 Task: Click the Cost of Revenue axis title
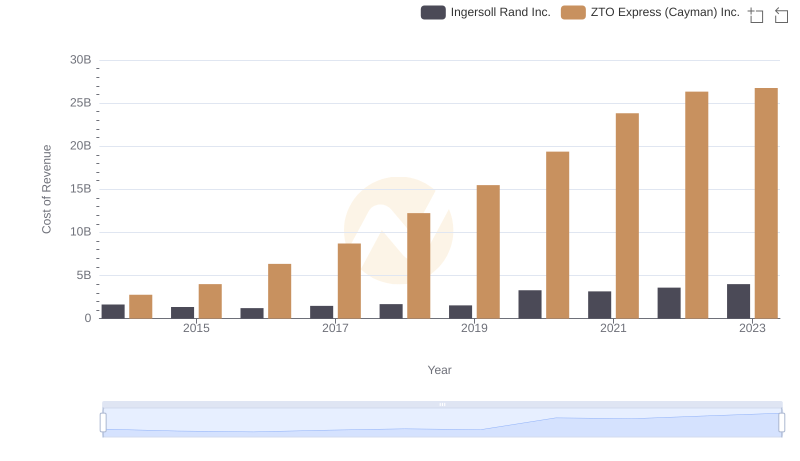(x=46, y=189)
